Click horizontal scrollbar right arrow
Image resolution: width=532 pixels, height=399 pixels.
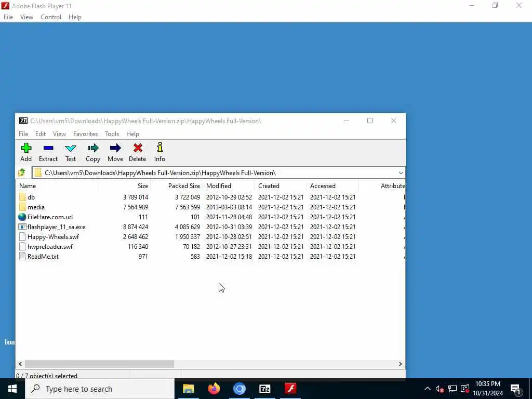click(401, 364)
